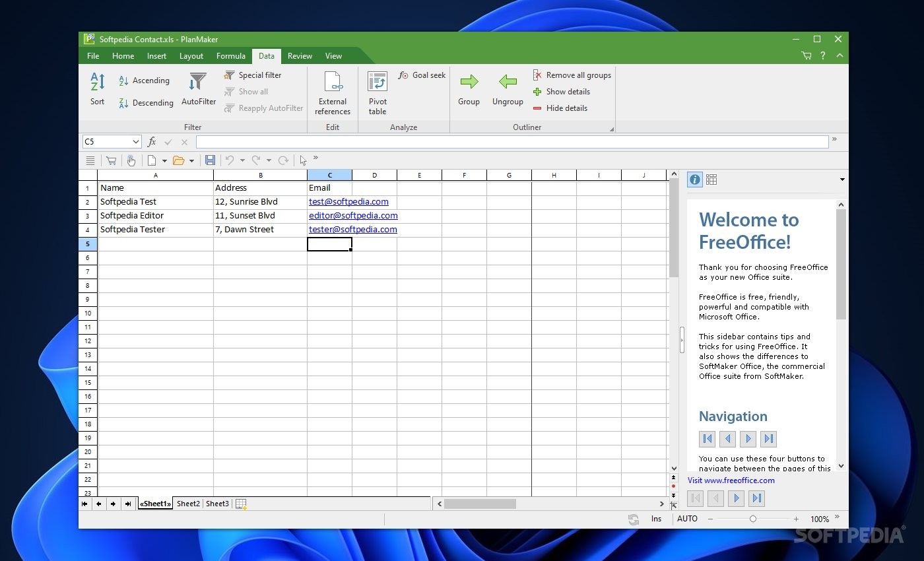Click the insert new sheet icon after Sheet3
This screenshot has height=561, width=924.
coord(241,504)
